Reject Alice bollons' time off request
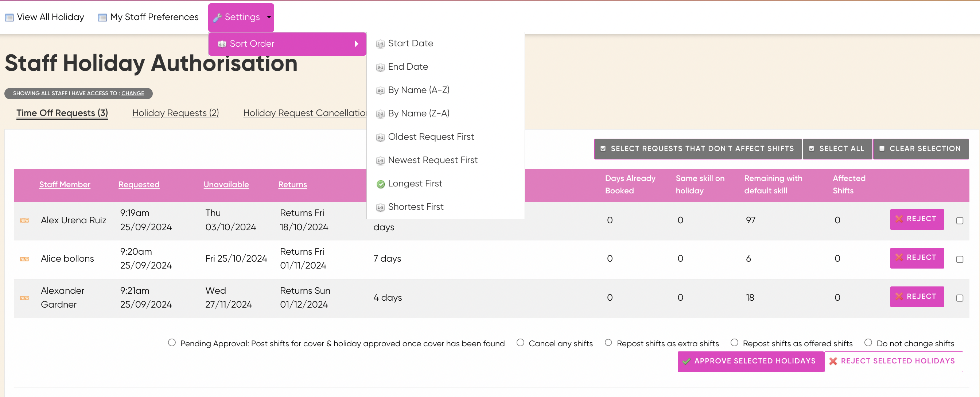Image resolution: width=980 pixels, height=397 pixels. pyautogui.click(x=917, y=258)
